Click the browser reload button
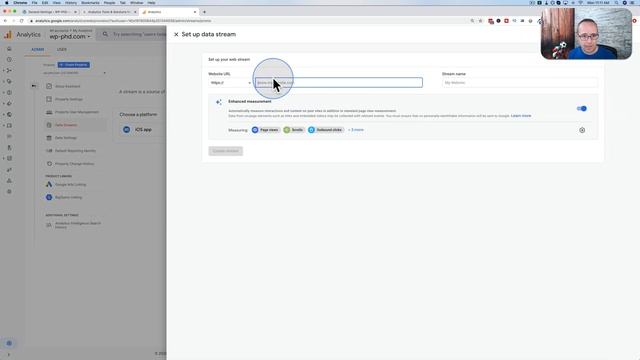The width and height of the screenshot is (640, 360). (22, 21)
